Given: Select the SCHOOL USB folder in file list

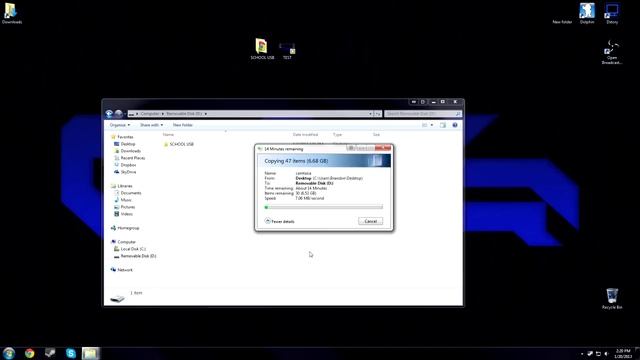Looking at the screenshot, I should click(178, 144).
